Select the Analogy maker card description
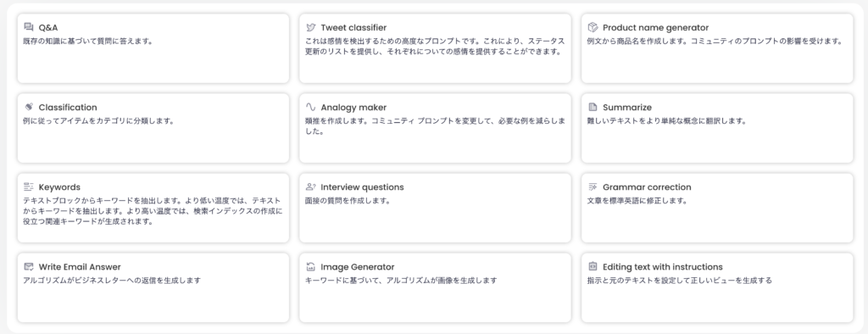The height and width of the screenshot is (334, 868). point(435,126)
